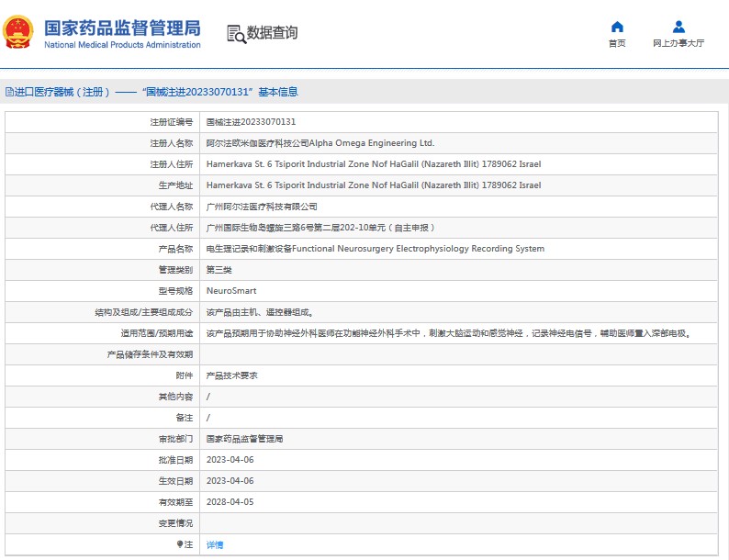Click the 产品技术要求 attachment entry
Image resolution: width=729 pixels, height=560 pixels.
point(231,375)
